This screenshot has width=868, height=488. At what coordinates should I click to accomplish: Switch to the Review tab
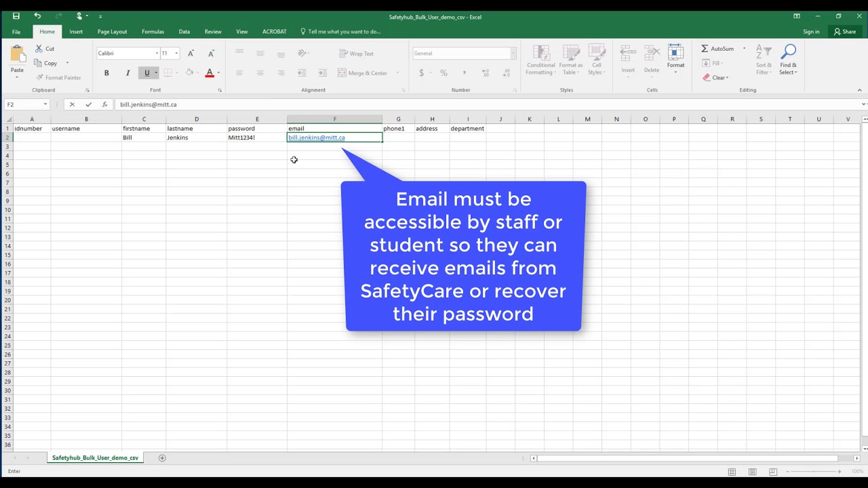click(213, 32)
